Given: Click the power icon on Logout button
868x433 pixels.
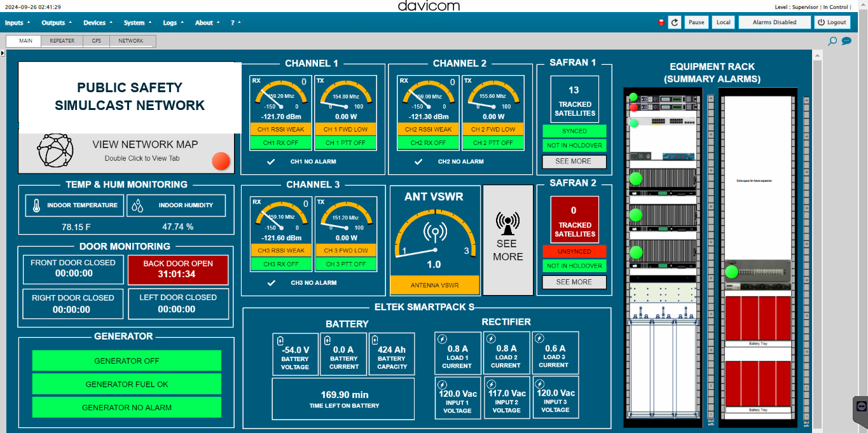Looking at the screenshot, I should click(x=822, y=22).
